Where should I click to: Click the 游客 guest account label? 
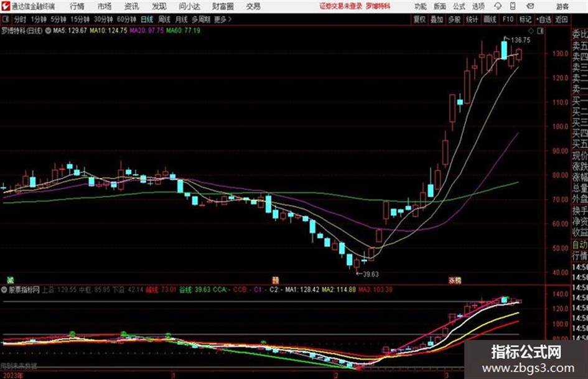pyautogui.click(x=562, y=6)
